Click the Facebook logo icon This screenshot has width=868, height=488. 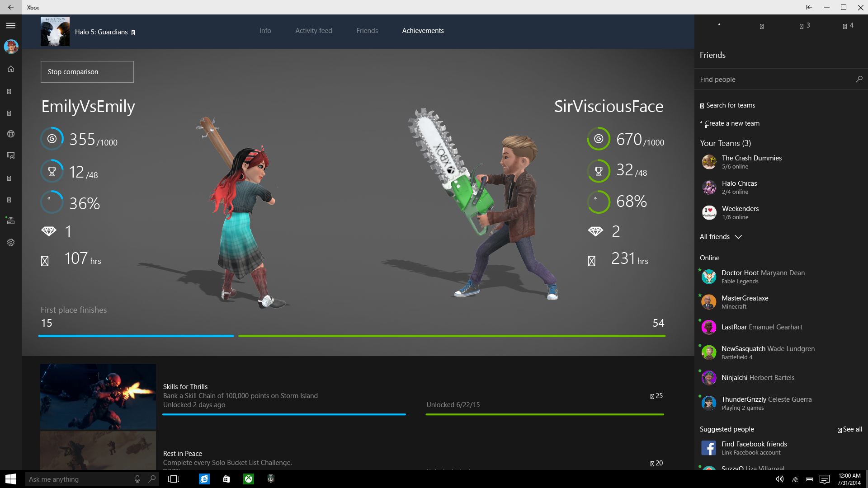708,448
